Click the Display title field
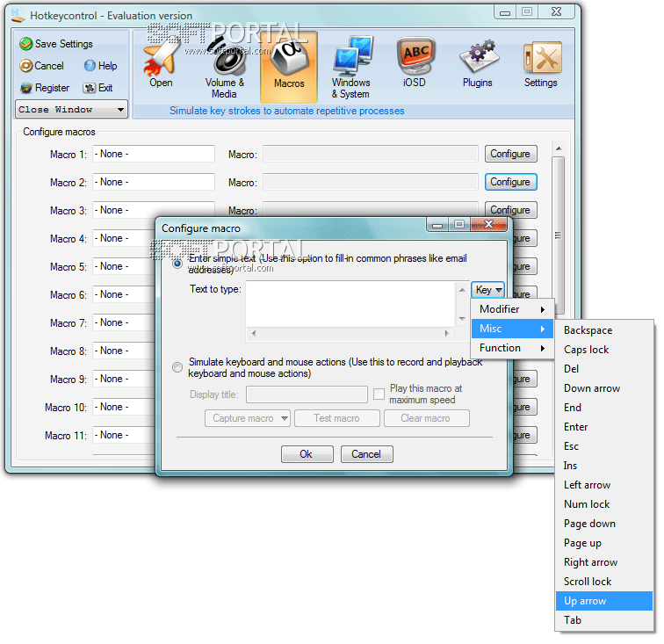The width and height of the screenshot is (664, 644). click(x=307, y=394)
